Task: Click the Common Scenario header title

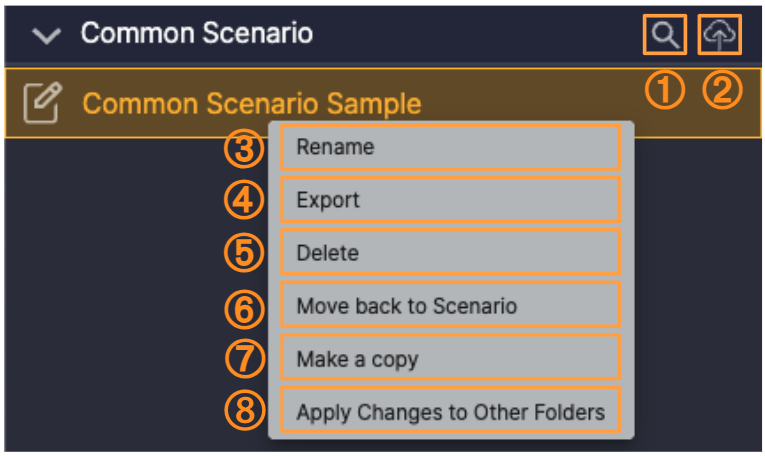Action: pos(196,34)
